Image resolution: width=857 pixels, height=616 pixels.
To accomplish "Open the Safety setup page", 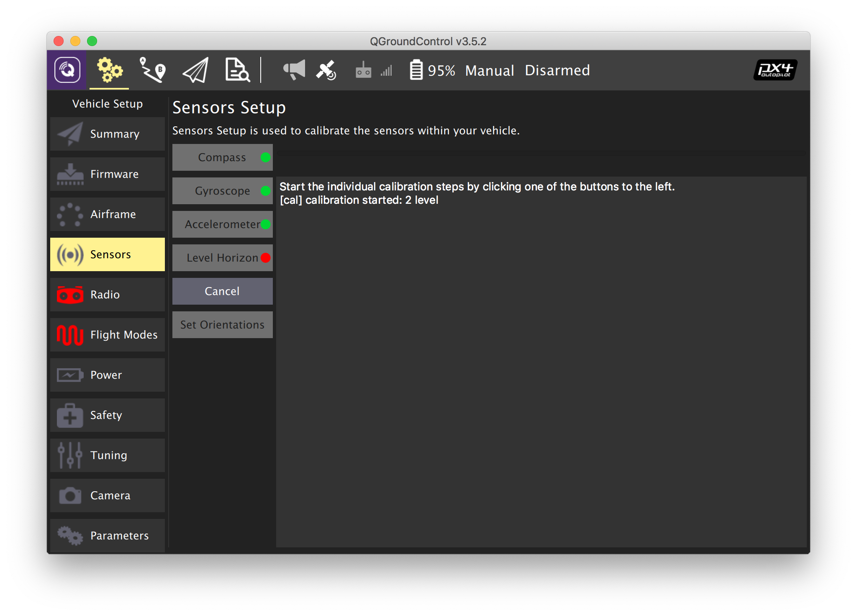I will [x=108, y=415].
